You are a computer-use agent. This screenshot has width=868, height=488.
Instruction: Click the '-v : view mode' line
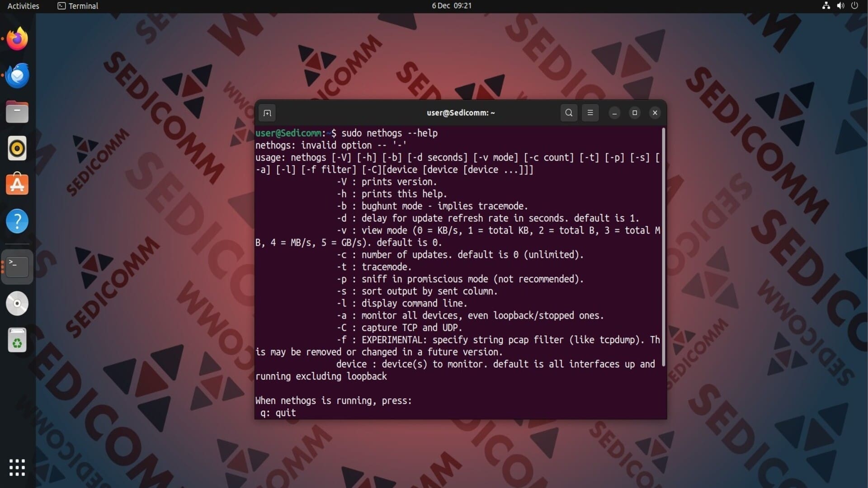coord(498,231)
